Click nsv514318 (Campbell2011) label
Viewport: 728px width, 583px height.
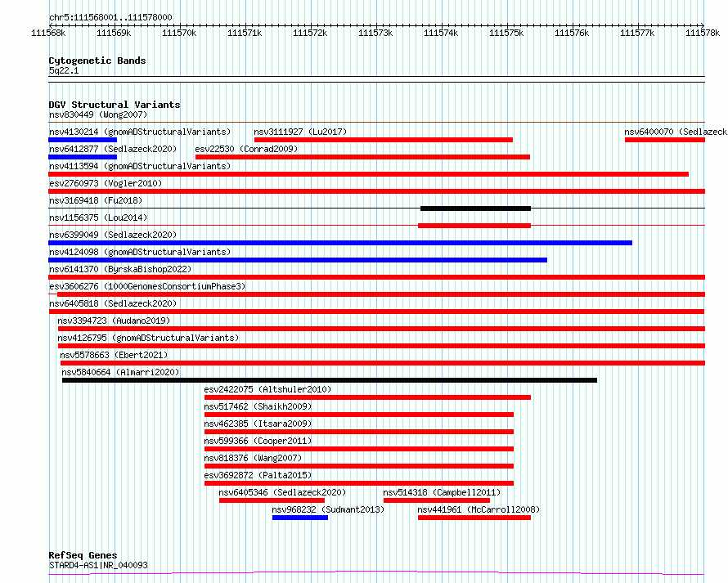pyautogui.click(x=442, y=492)
